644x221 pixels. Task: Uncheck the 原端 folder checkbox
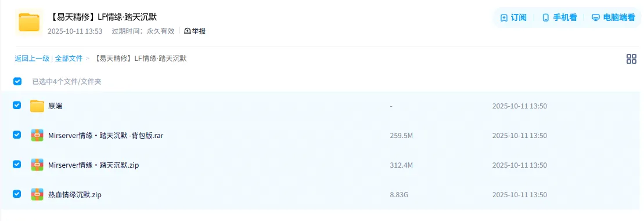pyautogui.click(x=17, y=106)
